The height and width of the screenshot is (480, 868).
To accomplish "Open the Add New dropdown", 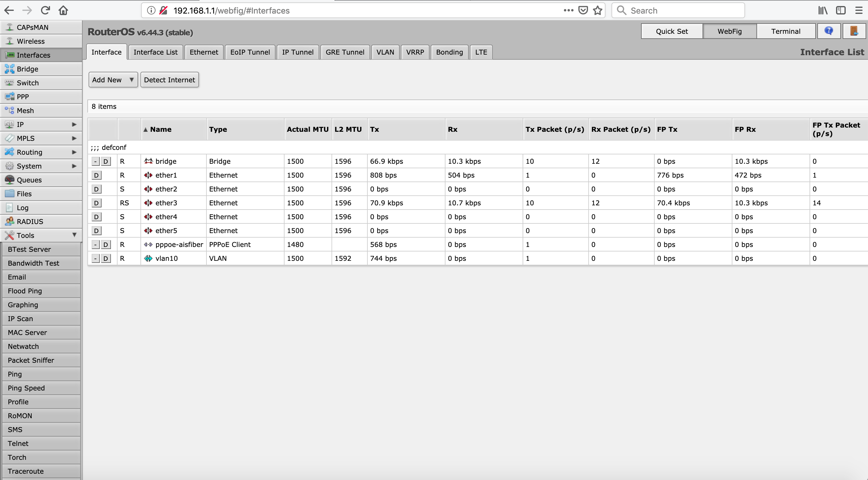I will point(113,80).
